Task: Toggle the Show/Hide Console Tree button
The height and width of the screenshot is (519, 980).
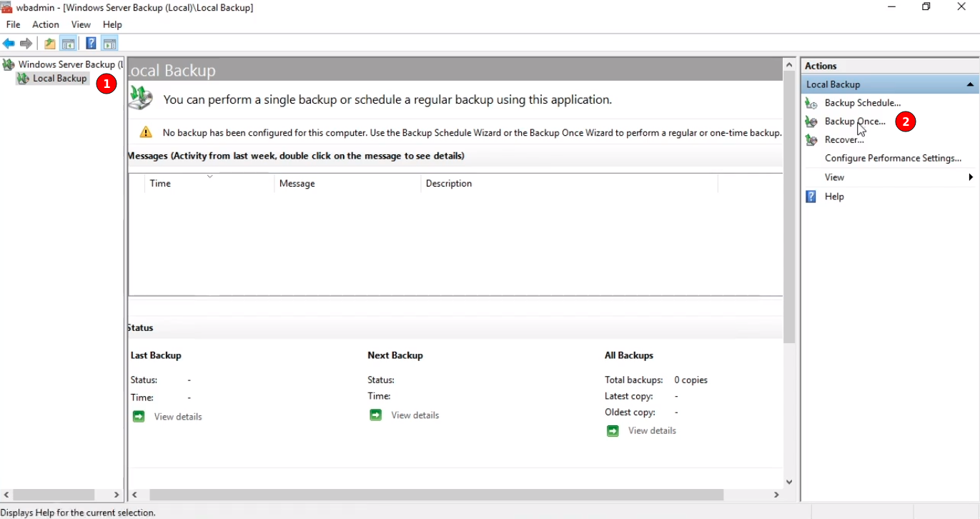Action: [x=68, y=44]
